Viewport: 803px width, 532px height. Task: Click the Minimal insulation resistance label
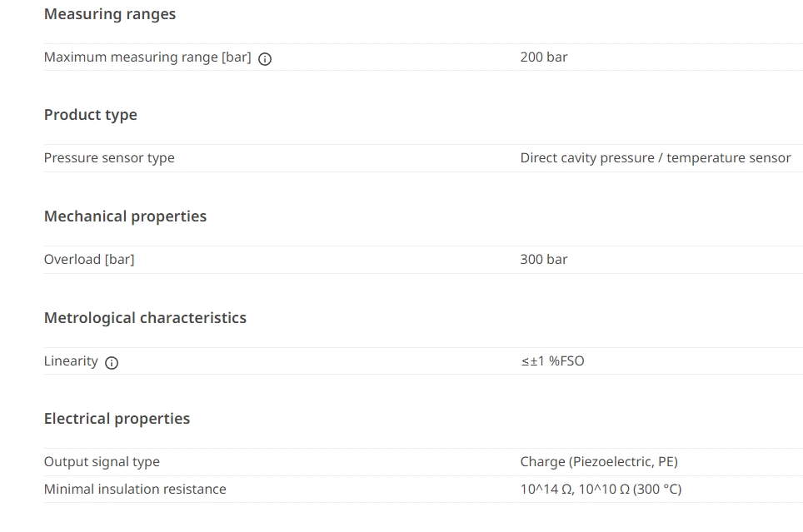pos(135,489)
